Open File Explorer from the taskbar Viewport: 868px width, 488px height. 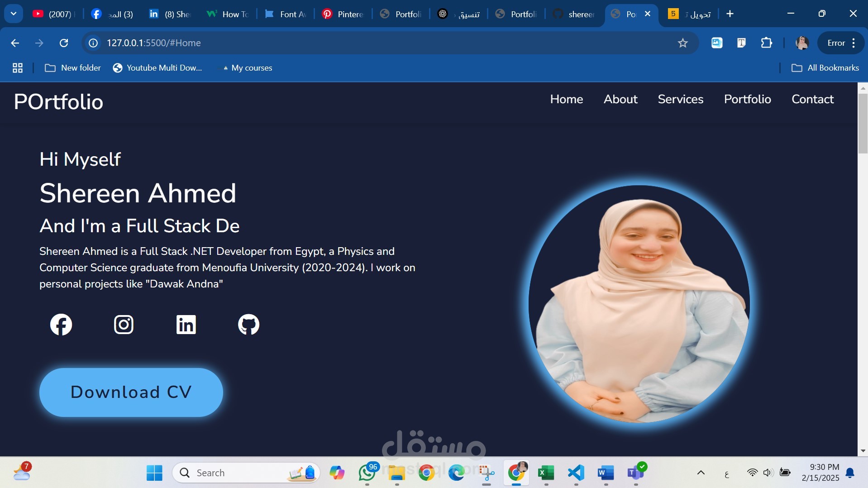[397, 473]
